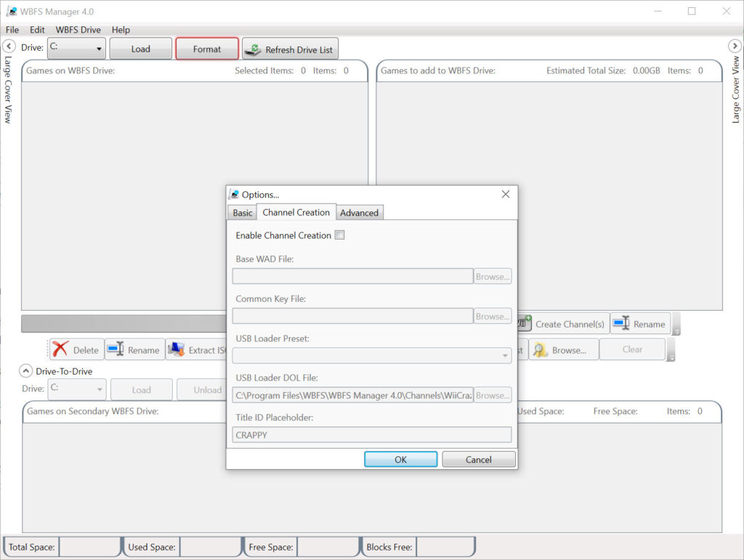This screenshot has height=560, width=744.
Task: Click the Free Space status field
Action: click(328, 547)
